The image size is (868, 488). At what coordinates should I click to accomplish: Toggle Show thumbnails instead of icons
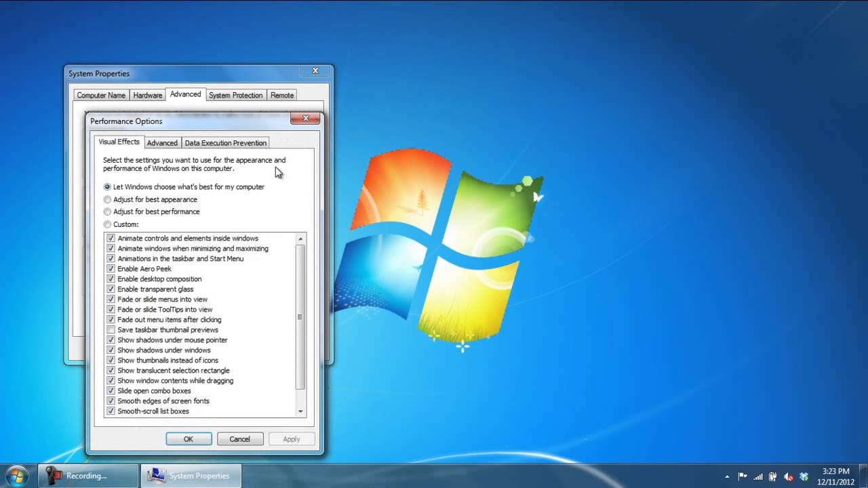click(111, 361)
